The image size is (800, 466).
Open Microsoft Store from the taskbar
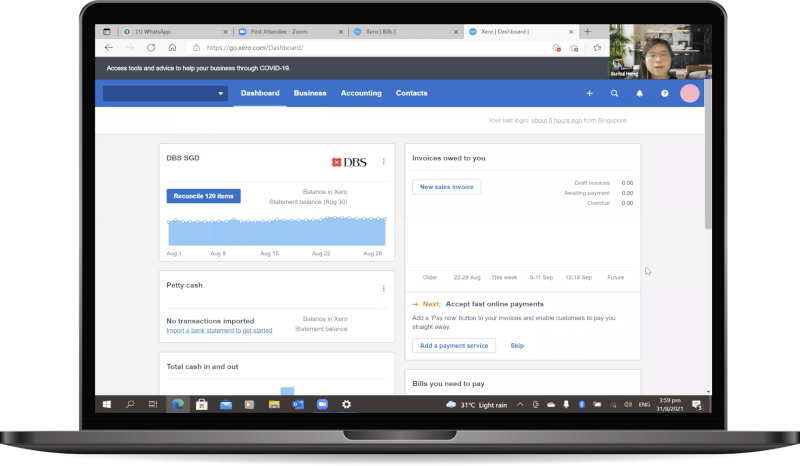[x=202, y=404]
